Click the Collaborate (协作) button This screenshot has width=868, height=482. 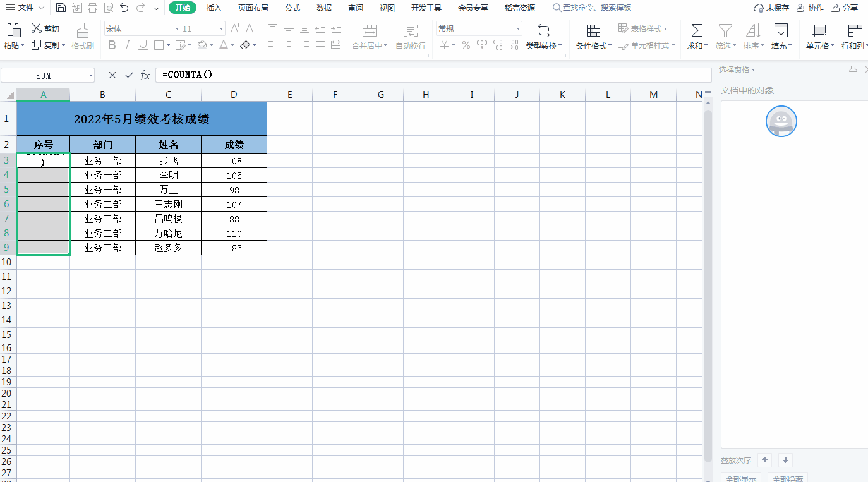(811, 8)
